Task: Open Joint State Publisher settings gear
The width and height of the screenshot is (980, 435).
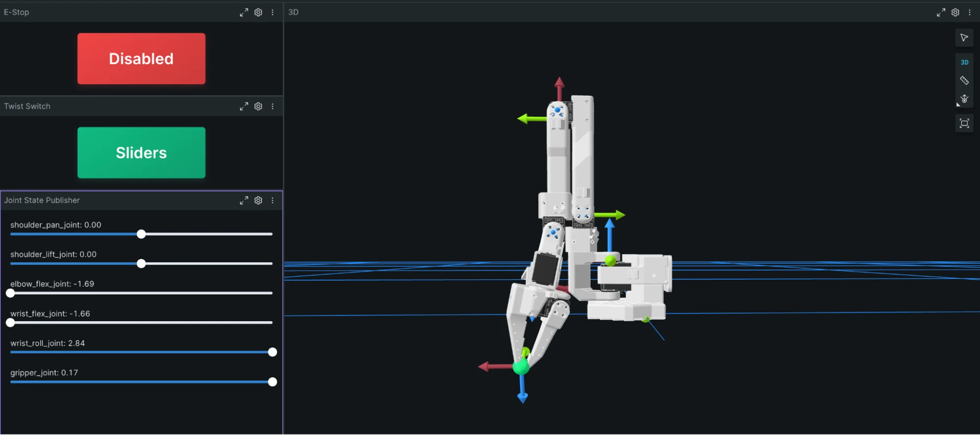Action: coord(258,201)
